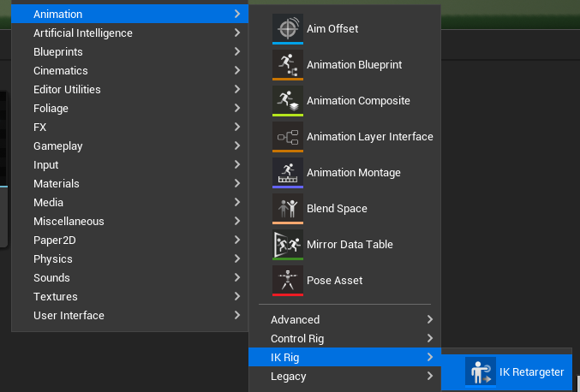
Task: Select the Animation Blueprint icon
Action: pos(287,64)
